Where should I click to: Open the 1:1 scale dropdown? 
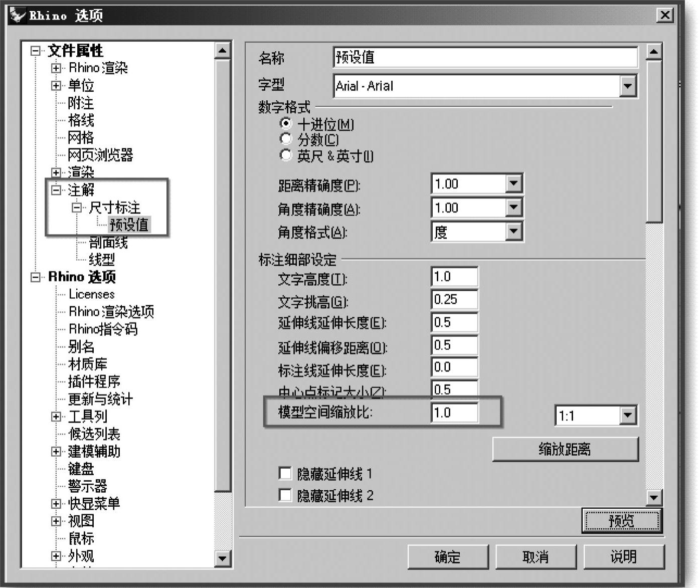pos(628,415)
